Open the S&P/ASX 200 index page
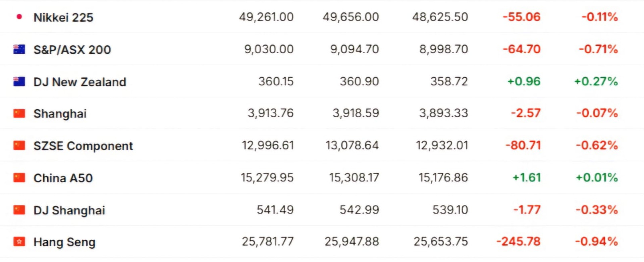This screenshot has height=262, width=644. click(x=72, y=50)
